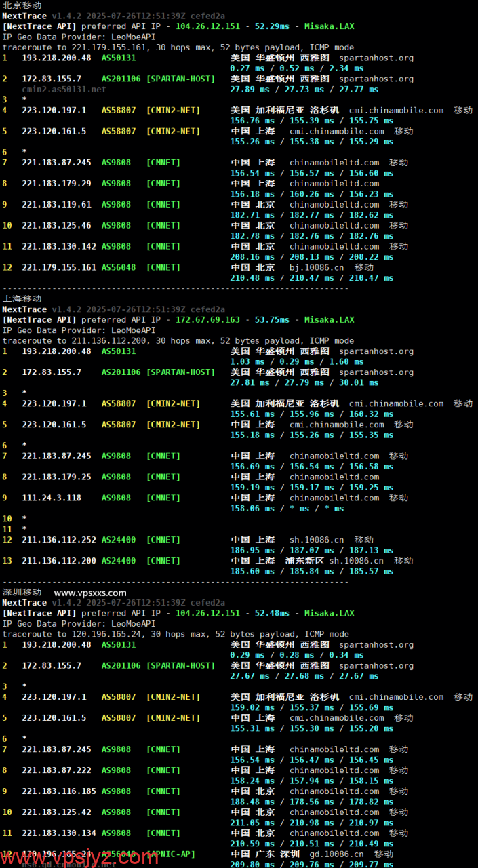Click sh.10086.cn in the 211.136.112.252 row

(317, 540)
